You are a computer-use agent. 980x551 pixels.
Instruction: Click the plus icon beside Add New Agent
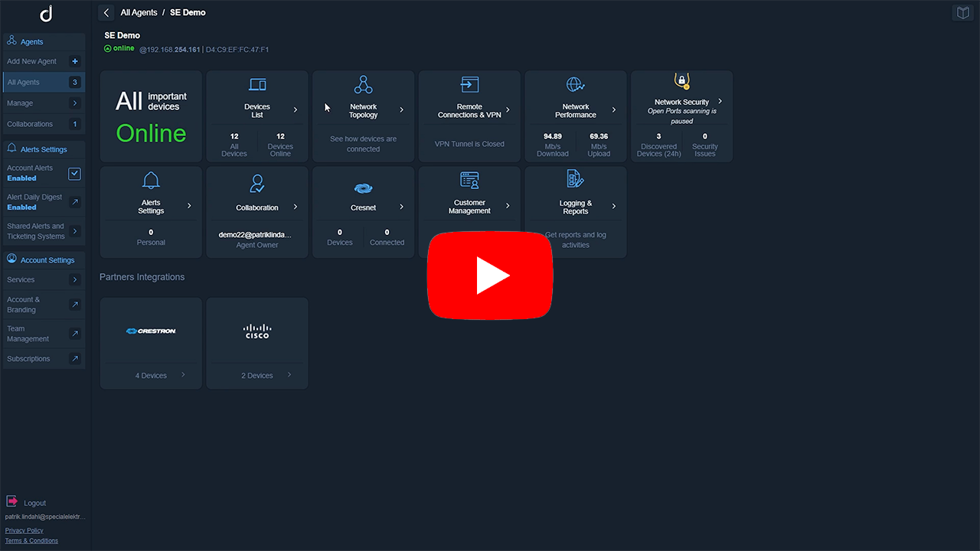[74, 61]
